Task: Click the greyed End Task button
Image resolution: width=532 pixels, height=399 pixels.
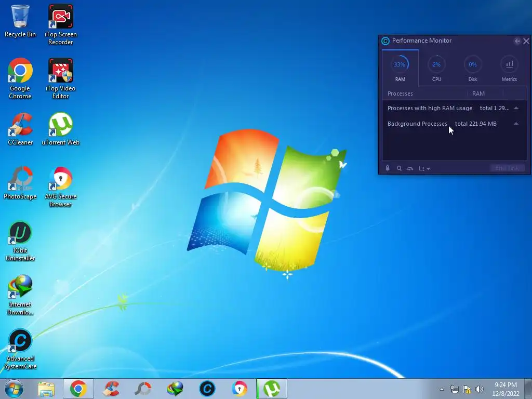Action: tap(507, 168)
